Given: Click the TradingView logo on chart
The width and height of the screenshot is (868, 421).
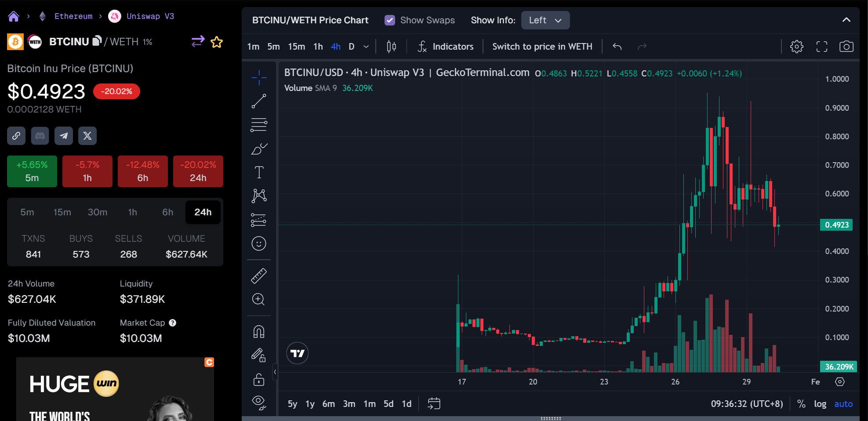Looking at the screenshot, I should pyautogui.click(x=298, y=353).
